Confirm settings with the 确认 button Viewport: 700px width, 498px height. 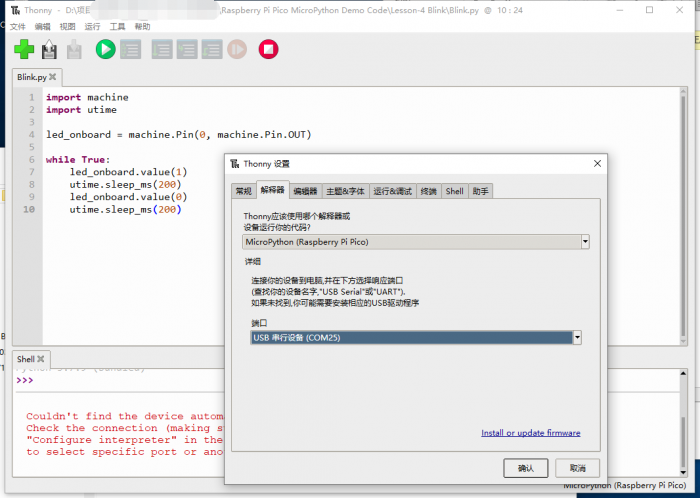click(x=525, y=468)
